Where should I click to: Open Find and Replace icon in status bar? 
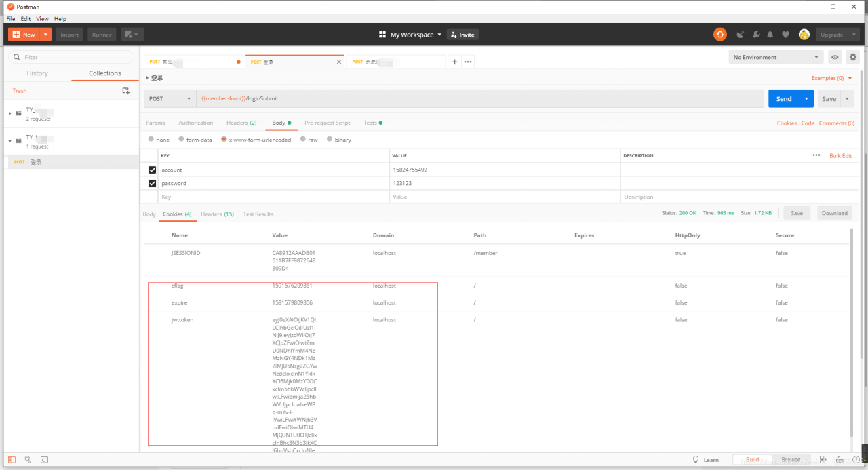pos(28,459)
